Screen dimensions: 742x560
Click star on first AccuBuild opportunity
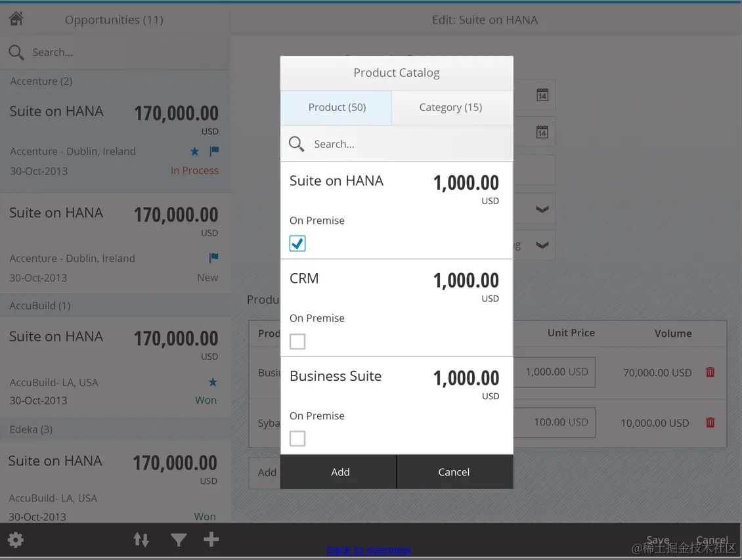(213, 381)
